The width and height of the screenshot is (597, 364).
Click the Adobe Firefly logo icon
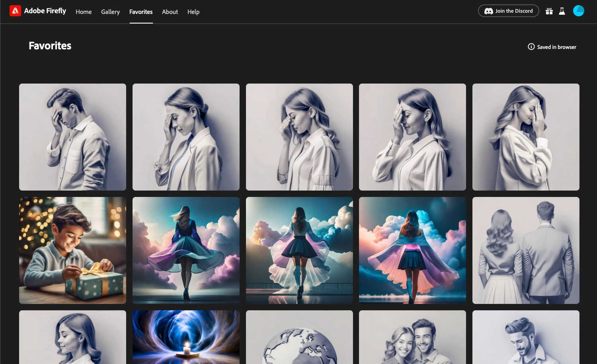[x=15, y=11]
